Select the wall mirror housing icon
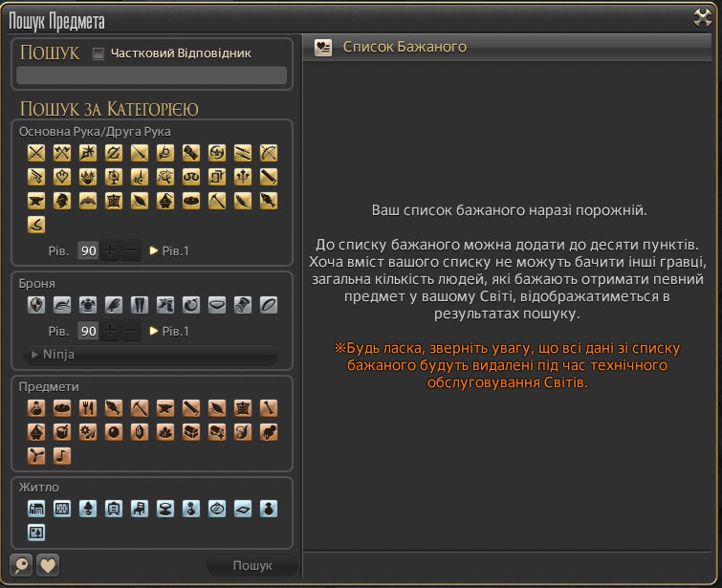 point(217,509)
